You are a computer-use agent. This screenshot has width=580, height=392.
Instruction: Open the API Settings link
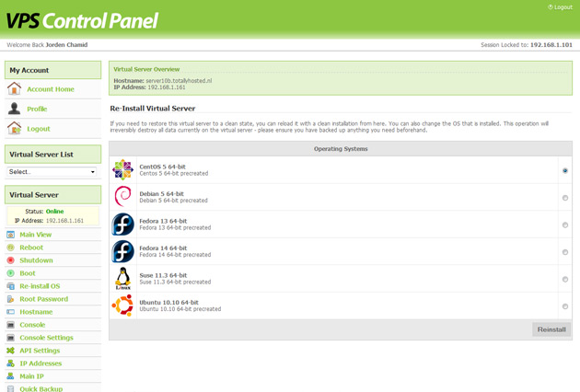click(40, 351)
